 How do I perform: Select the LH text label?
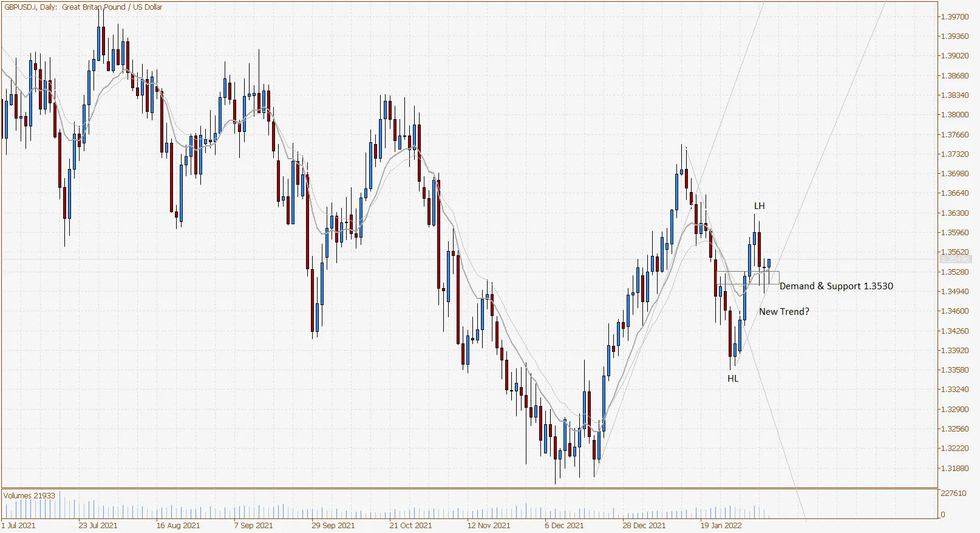pyautogui.click(x=760, y=206)
